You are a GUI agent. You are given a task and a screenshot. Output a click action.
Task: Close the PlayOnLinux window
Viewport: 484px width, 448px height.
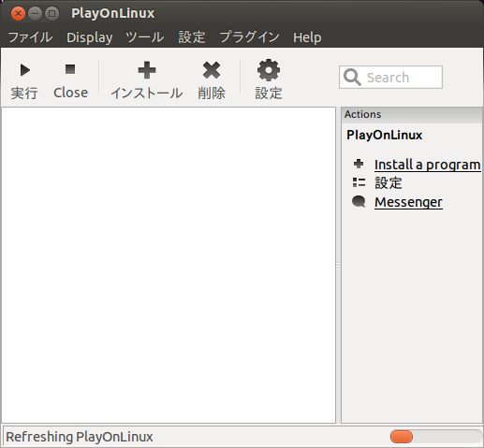click(x=18, y=14)
